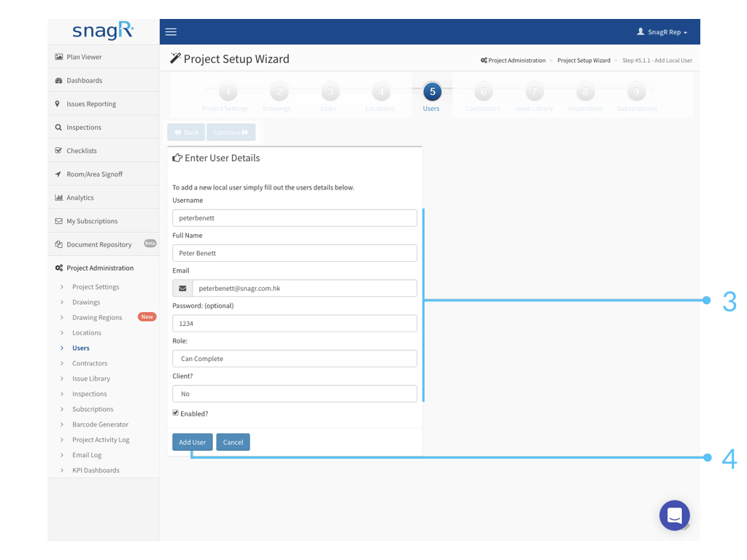Click the magnifier icon beside Inspections
747x560 pixels.
(x=58, y=127)
